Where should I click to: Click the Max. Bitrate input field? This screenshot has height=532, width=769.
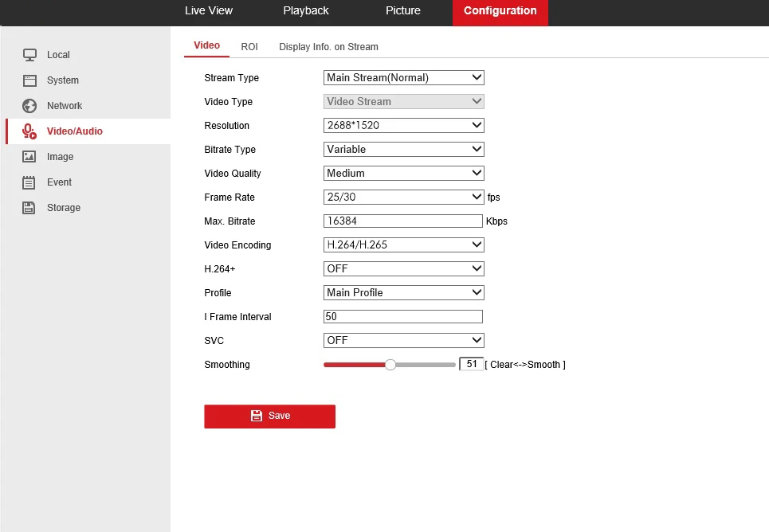click(403, 221)
